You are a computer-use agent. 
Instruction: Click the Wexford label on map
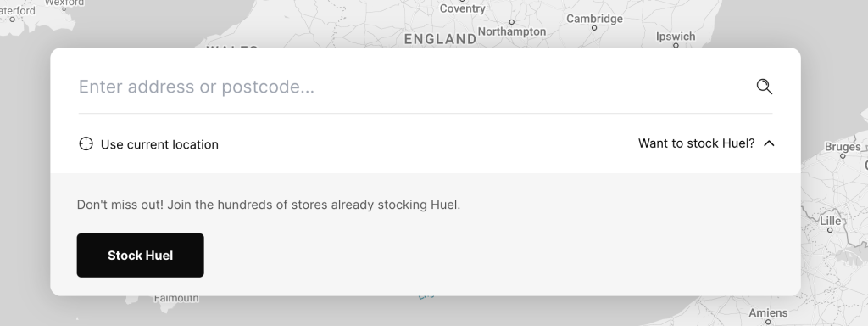tap(64, 3)
